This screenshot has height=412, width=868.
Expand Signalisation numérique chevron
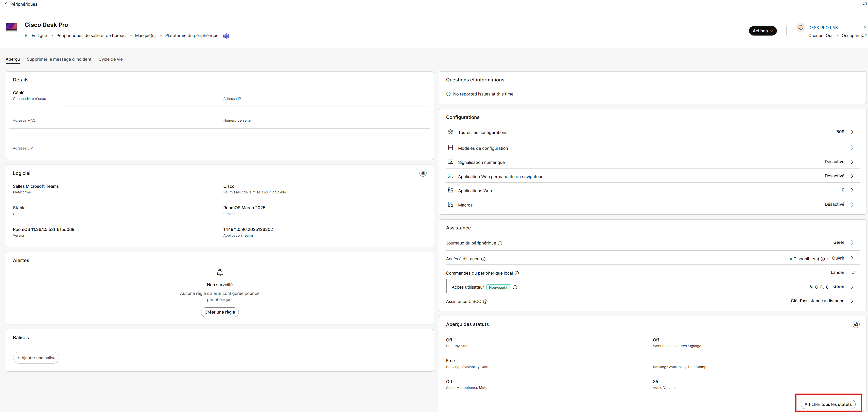852,162
